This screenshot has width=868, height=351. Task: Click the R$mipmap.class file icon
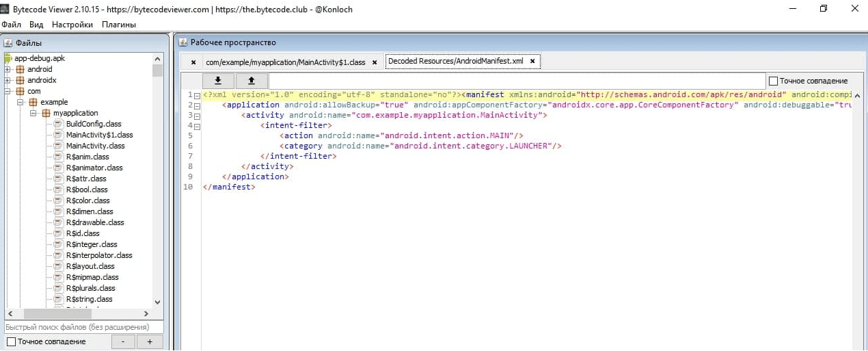[x=58, y=277]
